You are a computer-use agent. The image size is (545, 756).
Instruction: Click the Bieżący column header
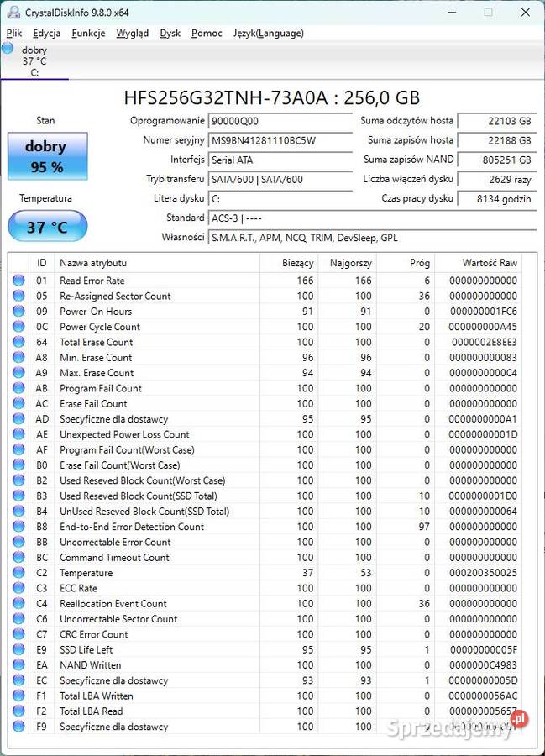click(x=289, y=263)
